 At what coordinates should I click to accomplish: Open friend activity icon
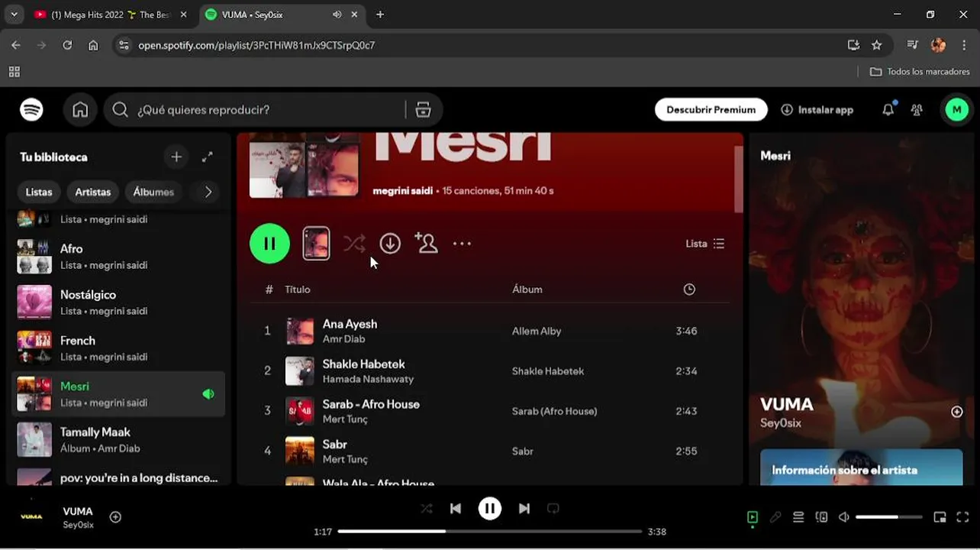[x=917, y=110]
